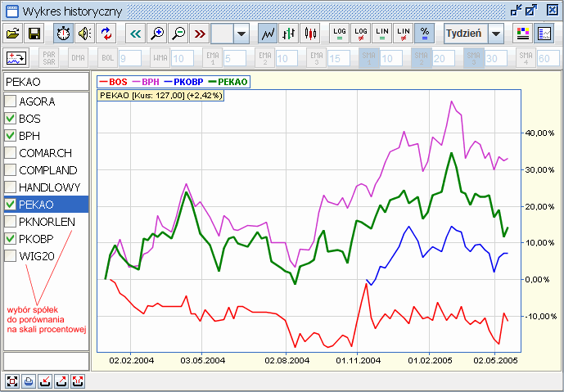This screenshot has height=392, width=564.
Task: Toggle the DMA indicator button
Action: (78, 58)
